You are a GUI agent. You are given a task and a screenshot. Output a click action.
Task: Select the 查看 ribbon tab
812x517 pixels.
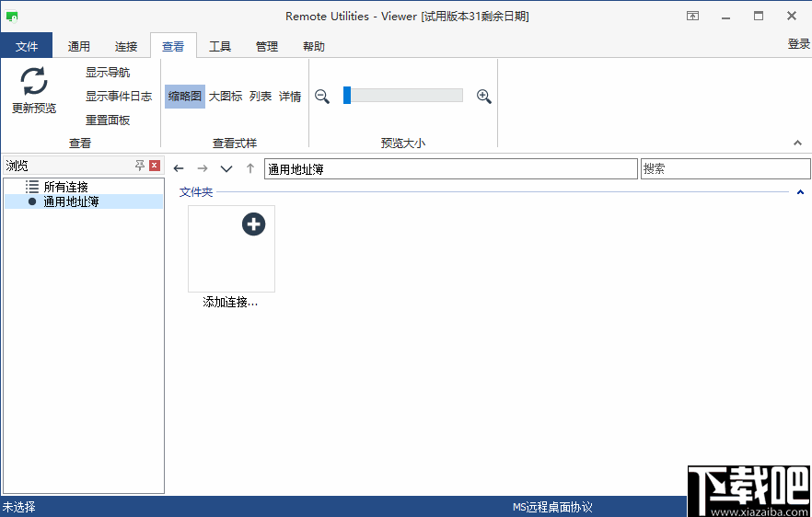[x=173, y=46]
